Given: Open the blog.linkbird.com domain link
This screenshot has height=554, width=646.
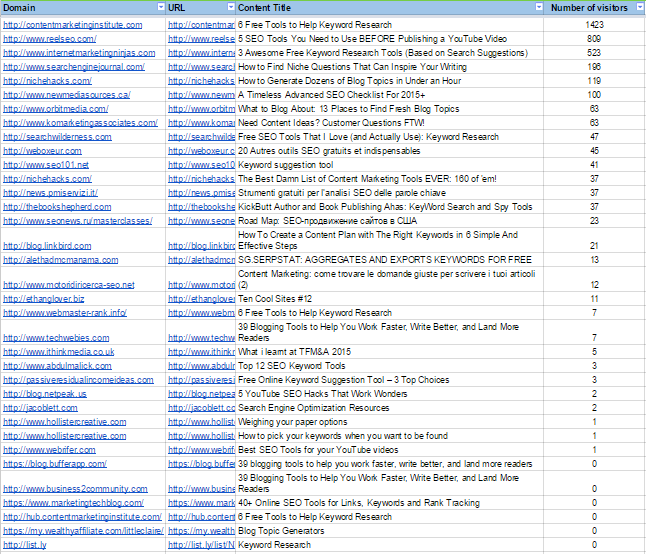Looking at the screenshot, I should (47, 246).
